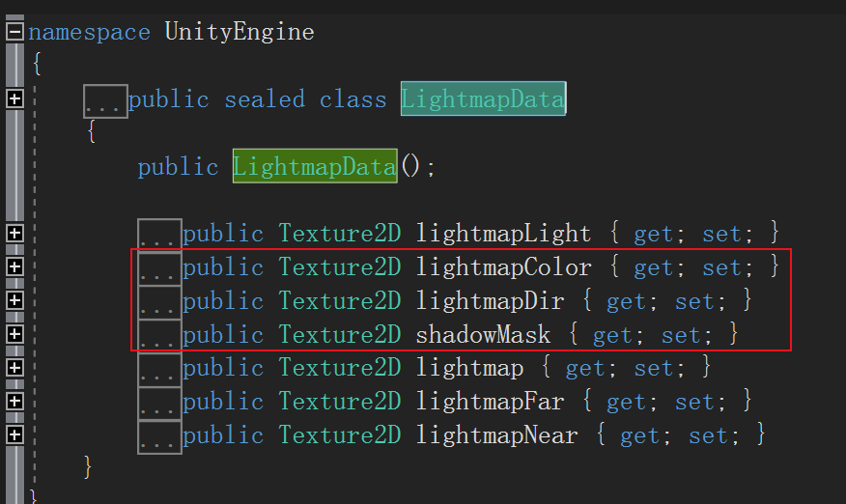The width and height of the screenshot is (846, 504).
Task: Click Texture2D type on lightmapNear line
Action: (340, 434)
